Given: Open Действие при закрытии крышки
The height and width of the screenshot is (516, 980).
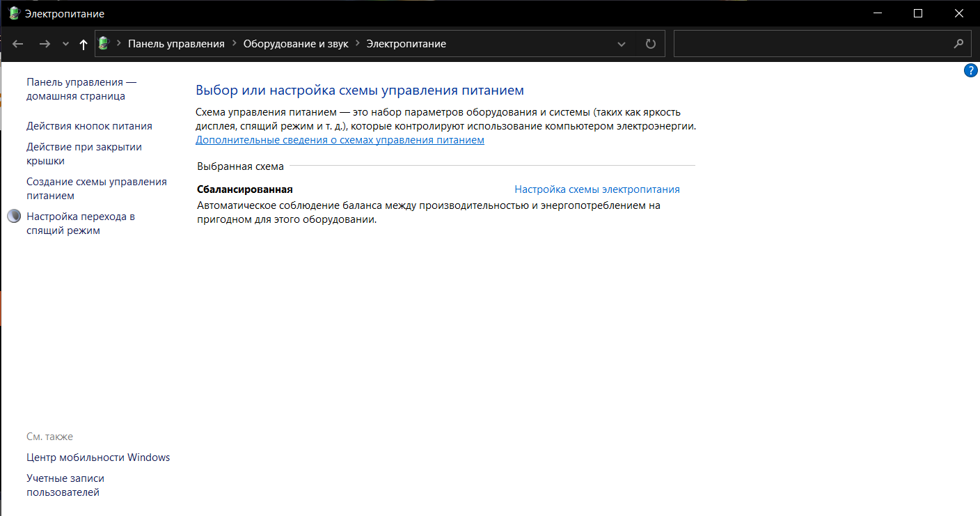Looking at the screenshot, I should click(84, 154).
